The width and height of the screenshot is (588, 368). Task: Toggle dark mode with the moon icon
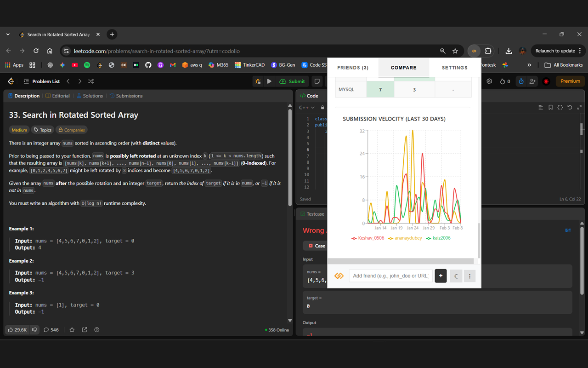pos(456,276)
